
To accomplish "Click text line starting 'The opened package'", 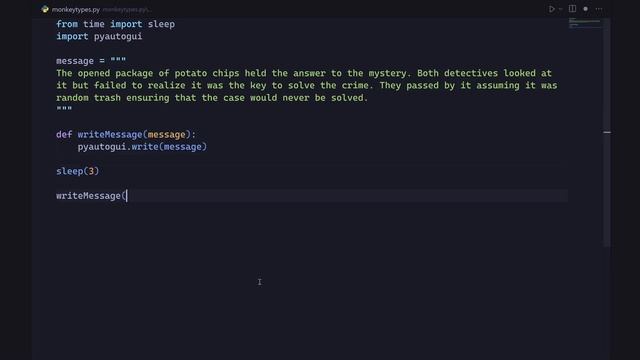I will coord(304,73).
